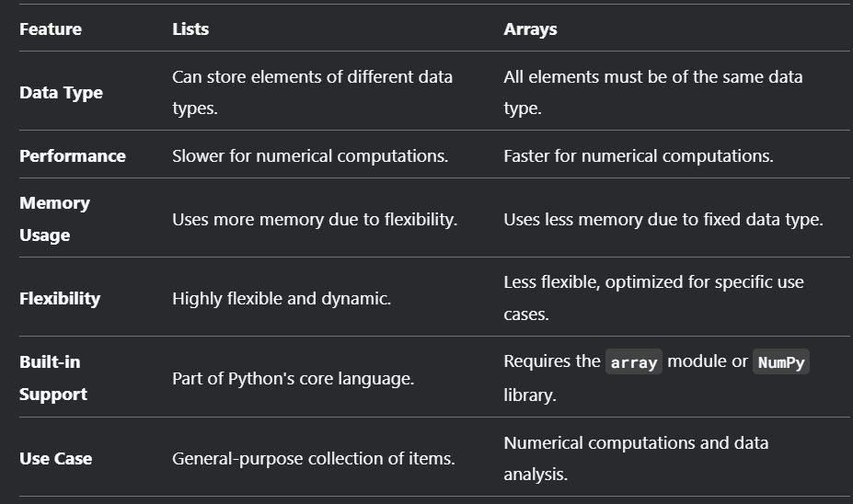Screen dimensions: 853x504
Task: Click the Feature column header
Action: pyautogui.click(x=51, y=29)
